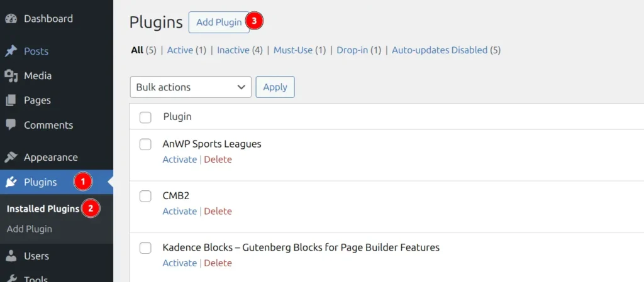Click the Plugin column header text
This screenshot has width=644, height=282.
[x=177, y=117]
